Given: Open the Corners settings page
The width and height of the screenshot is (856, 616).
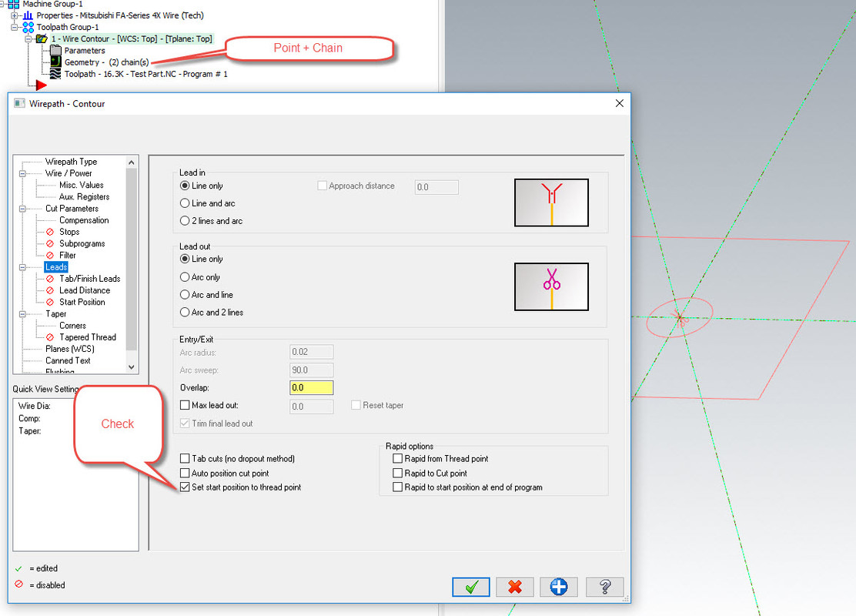Looking at the screenshot, I should pyautogui.click(x=72, y=326).
